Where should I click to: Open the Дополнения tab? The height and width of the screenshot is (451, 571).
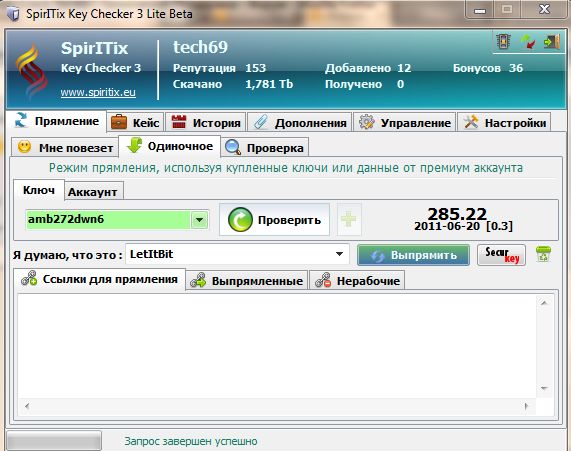(x=300, y=123)
